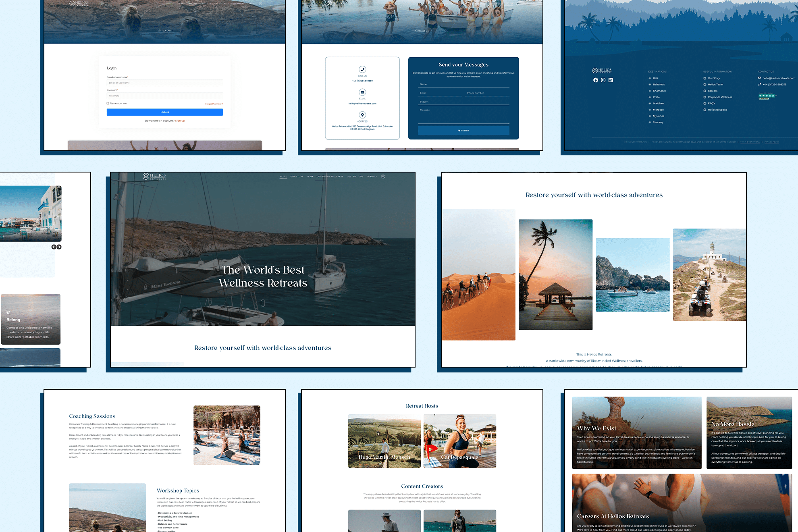Click hello@helios-retreats.com in the footer
Image resolution: width=798 pixels, height=532 pixels.
[779, 78]
